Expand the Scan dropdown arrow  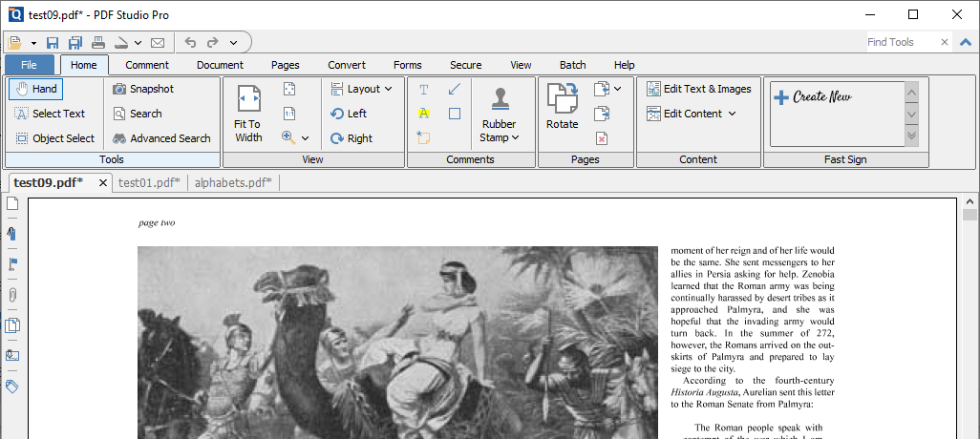(138, 43)
